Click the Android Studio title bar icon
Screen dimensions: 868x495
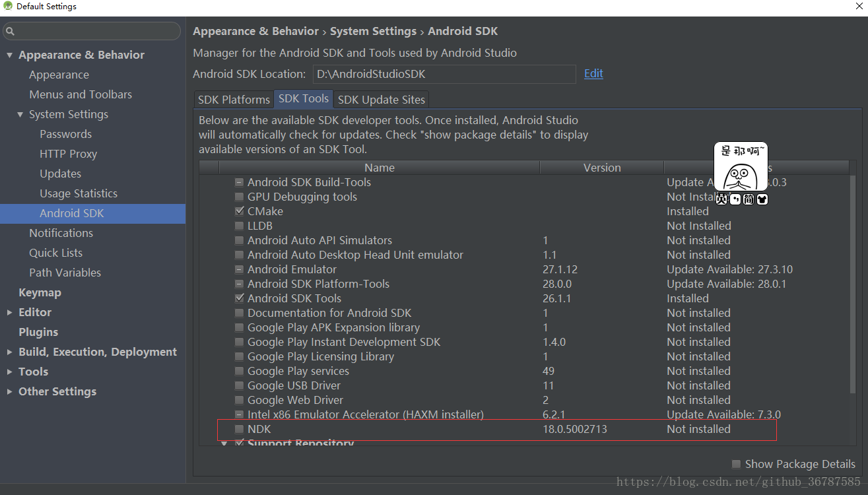[x=8, y=7]
